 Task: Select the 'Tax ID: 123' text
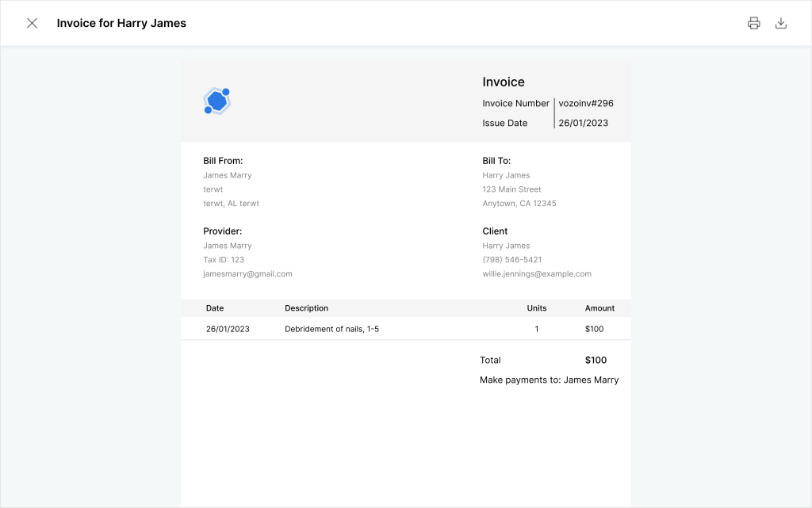tap(224, 259)
